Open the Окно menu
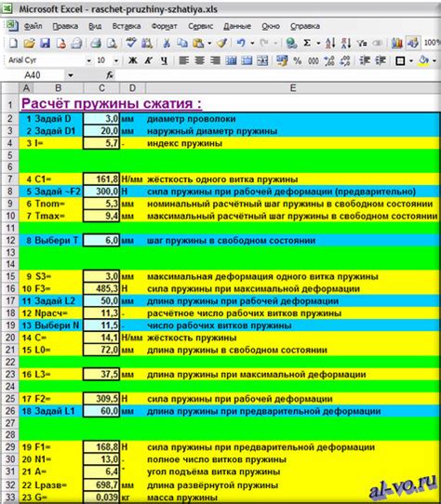Screen dimensions: 441x504 point(271,26)
